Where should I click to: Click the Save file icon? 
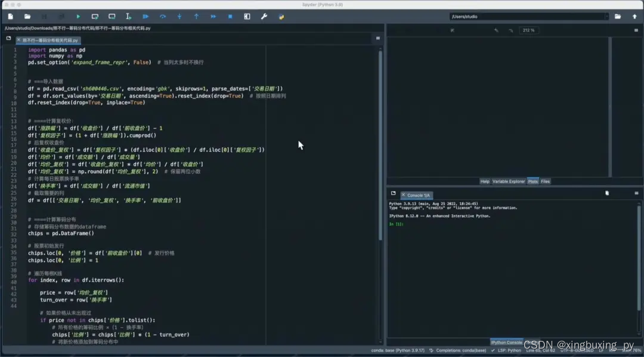44,17
